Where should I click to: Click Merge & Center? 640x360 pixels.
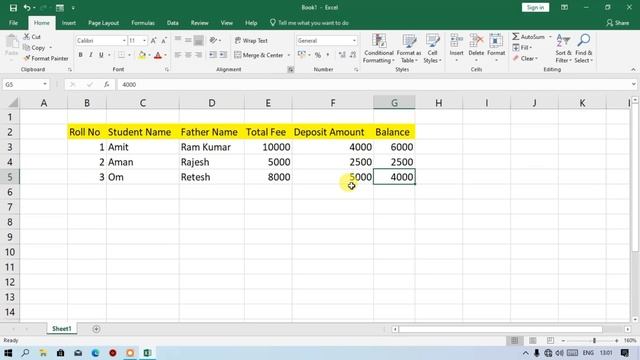259,55
